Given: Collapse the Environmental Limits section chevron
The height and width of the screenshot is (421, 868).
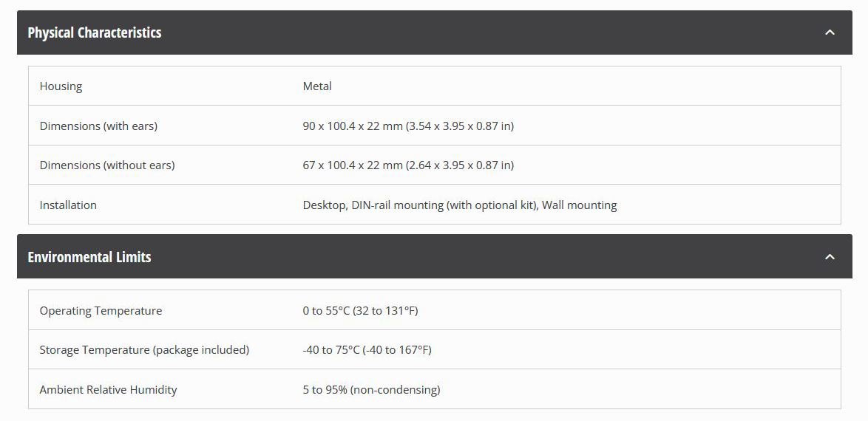Looking at the screenshot, I should click(830, 257).
